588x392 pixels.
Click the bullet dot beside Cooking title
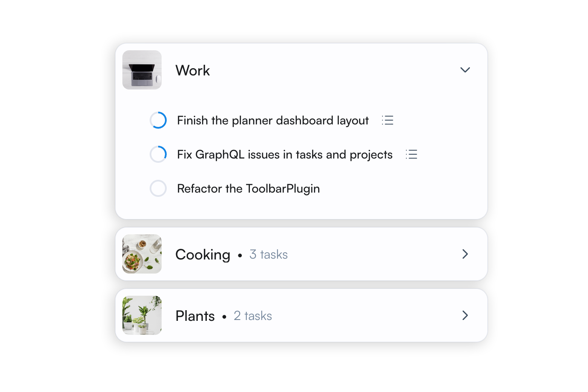point(240,255)
